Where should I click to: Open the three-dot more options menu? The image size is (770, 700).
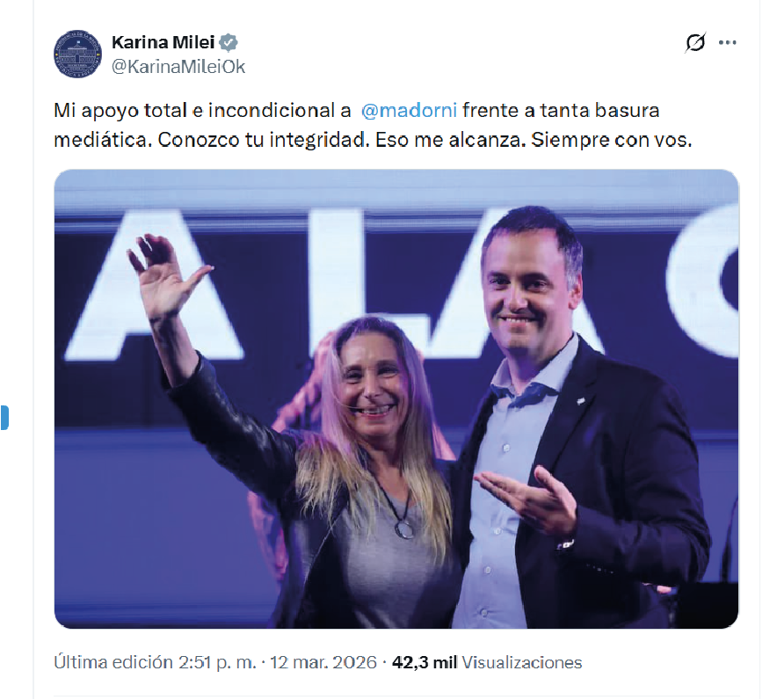pyautogui.click(x=727, y=43)
